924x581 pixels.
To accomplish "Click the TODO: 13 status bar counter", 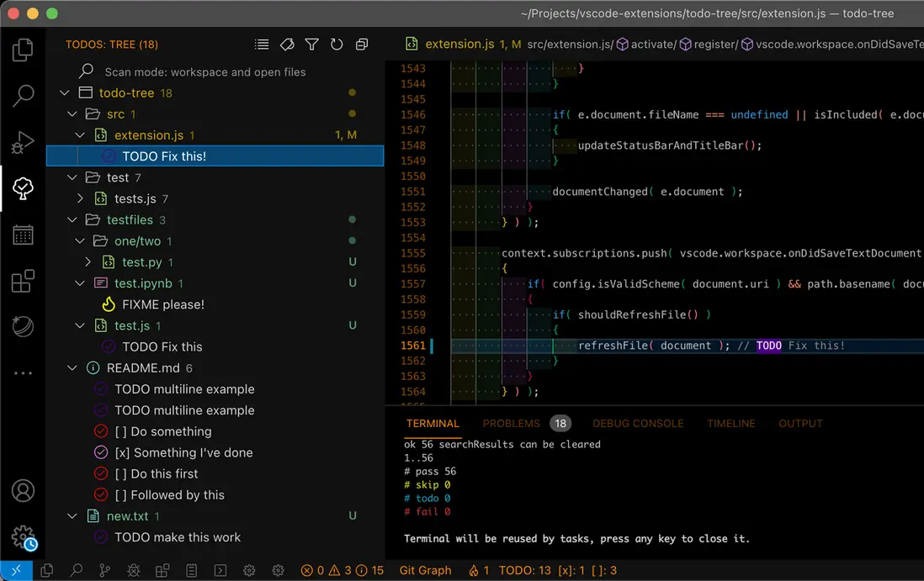I will [x=525, y=570].
